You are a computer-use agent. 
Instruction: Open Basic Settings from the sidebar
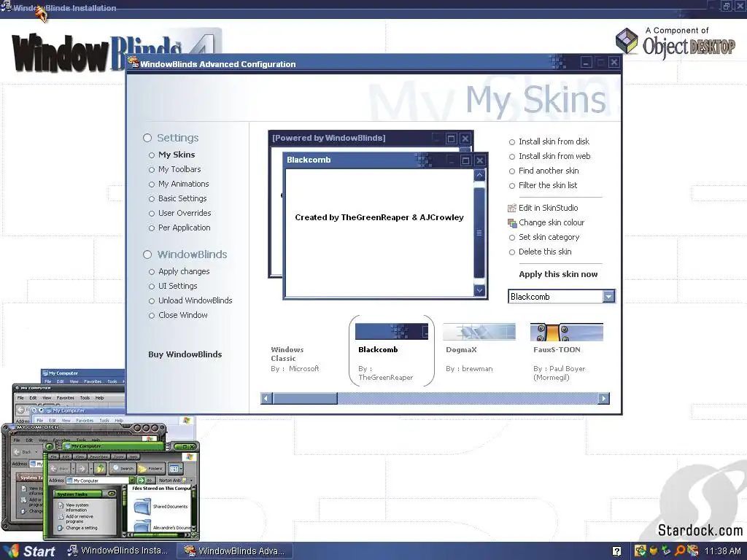178,198
